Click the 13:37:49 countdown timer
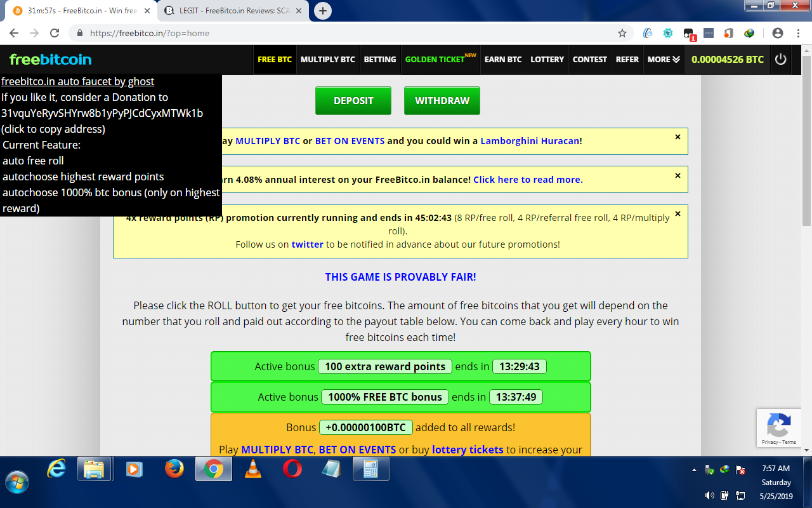 [516, 397]
